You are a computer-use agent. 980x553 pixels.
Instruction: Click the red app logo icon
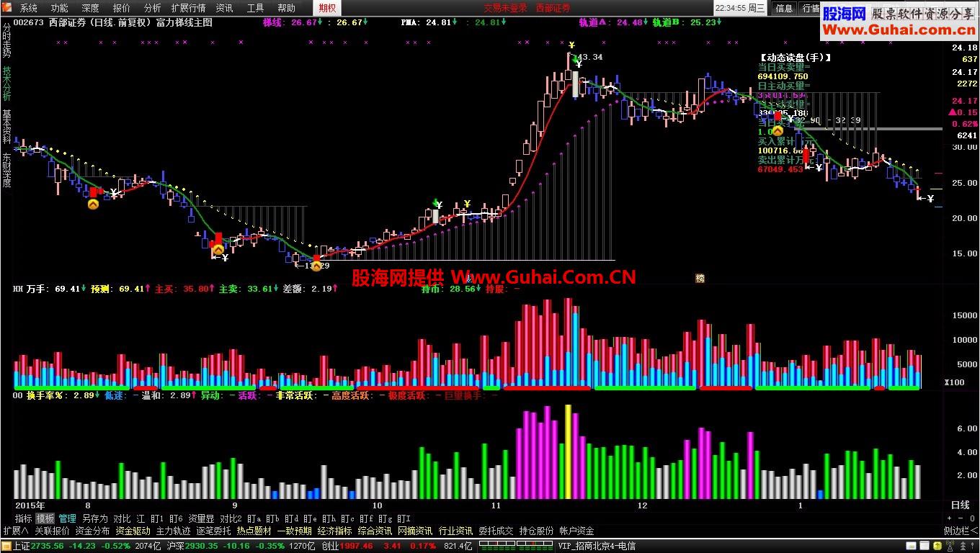coord(8,8)
